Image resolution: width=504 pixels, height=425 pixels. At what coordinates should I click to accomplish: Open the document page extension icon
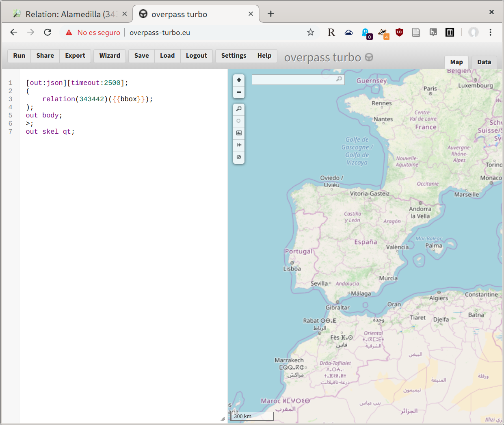point(416,33)
